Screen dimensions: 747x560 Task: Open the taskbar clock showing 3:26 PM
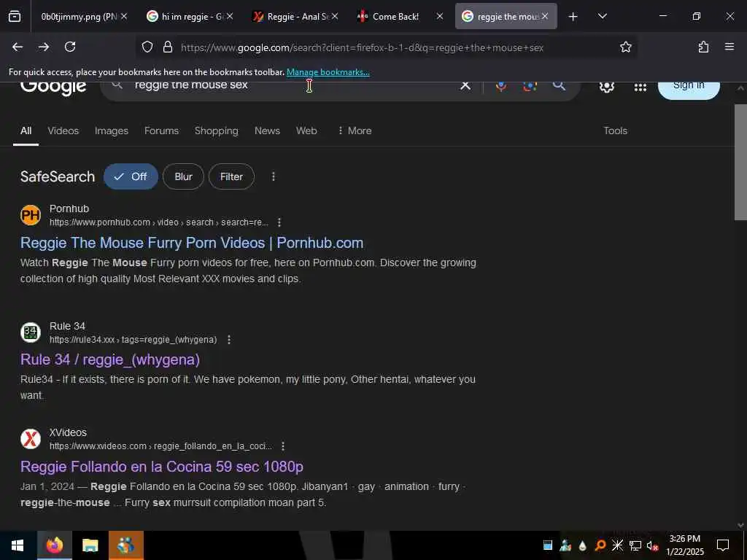coord(684,545)
